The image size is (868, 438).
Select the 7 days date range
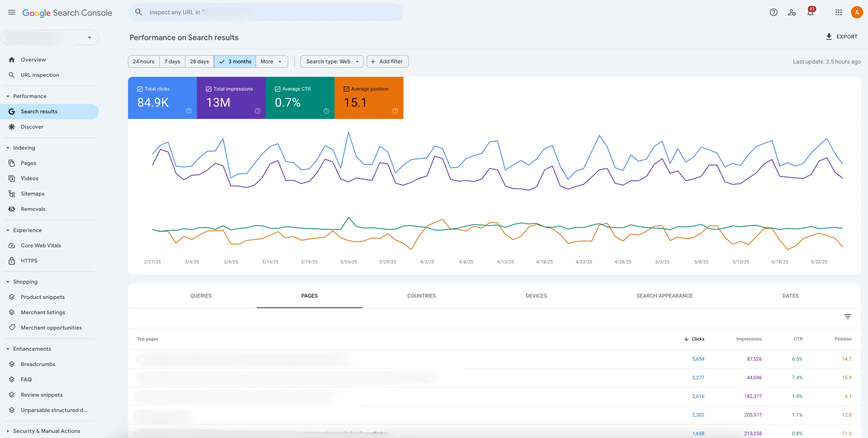point(172,61)
